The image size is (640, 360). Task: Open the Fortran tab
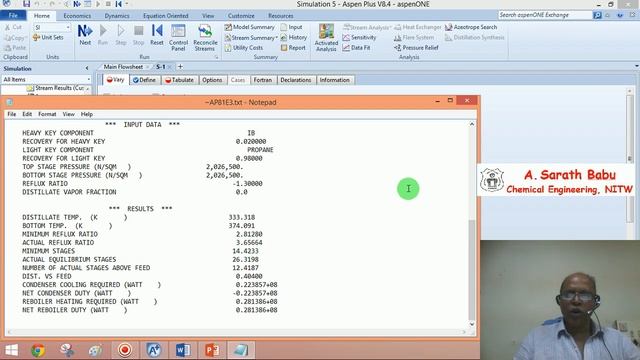coord(262,80)
